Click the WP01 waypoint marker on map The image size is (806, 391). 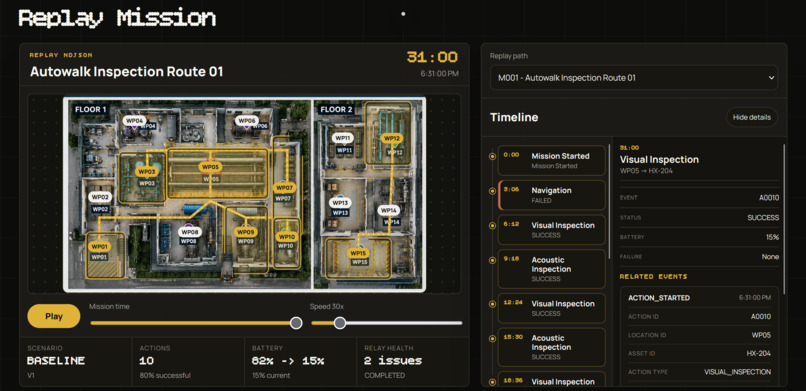pos(99,247)
